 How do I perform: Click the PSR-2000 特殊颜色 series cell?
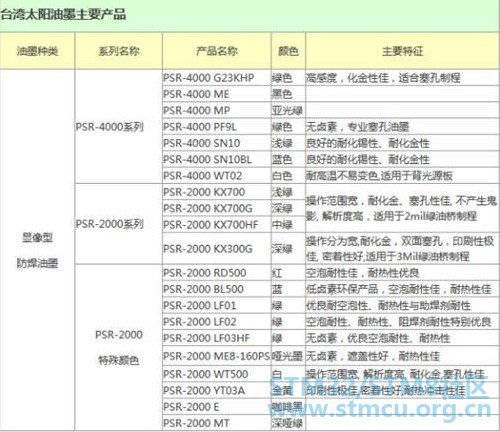[x=119, y=347]
